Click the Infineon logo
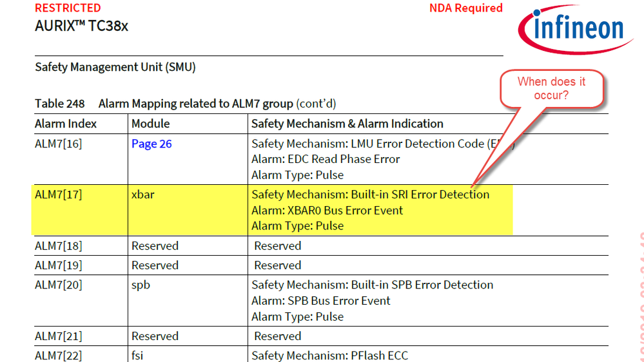This screenshot has height=362, width=644. click(x=575, y=30)
